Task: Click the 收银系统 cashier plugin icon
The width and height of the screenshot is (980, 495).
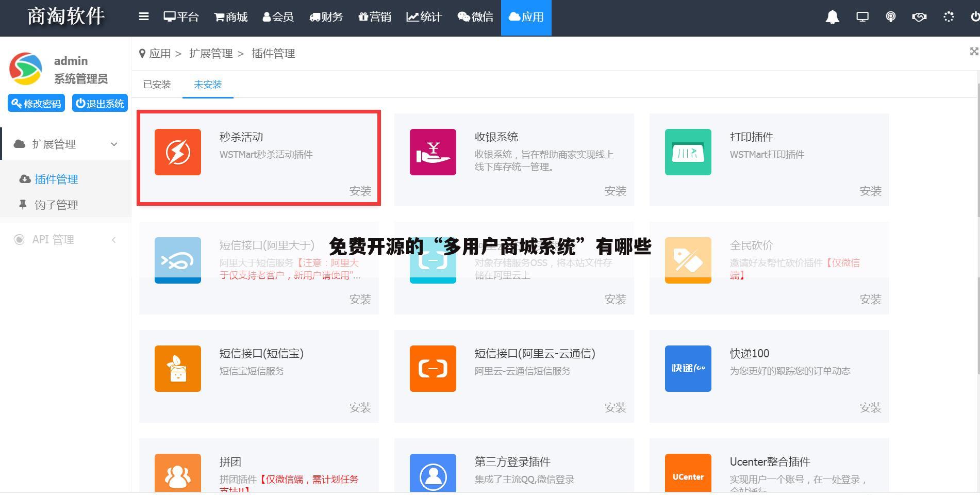Action: point(433,152)
